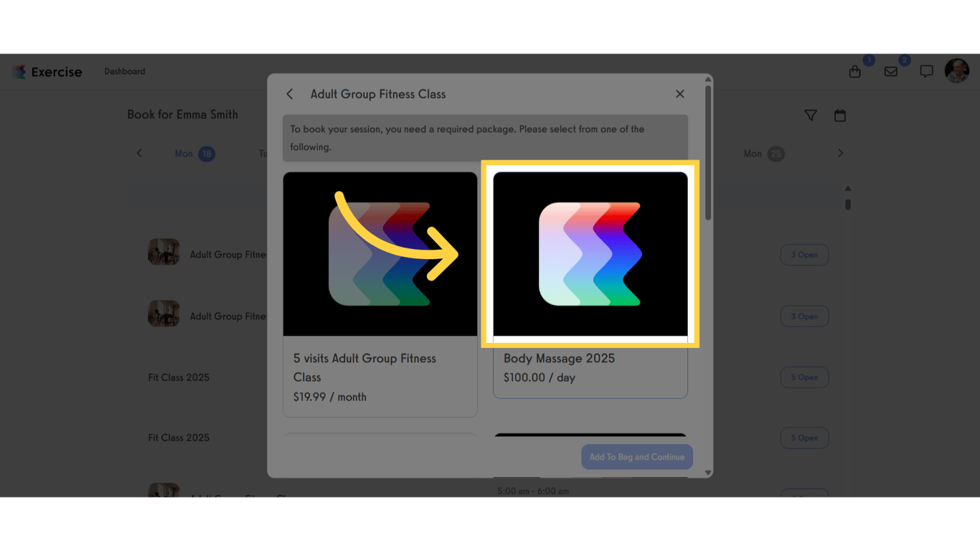980x551 pixels.
Task: Click the modal's vertical scrollbar thumb
Action: [x=708, y=152]
